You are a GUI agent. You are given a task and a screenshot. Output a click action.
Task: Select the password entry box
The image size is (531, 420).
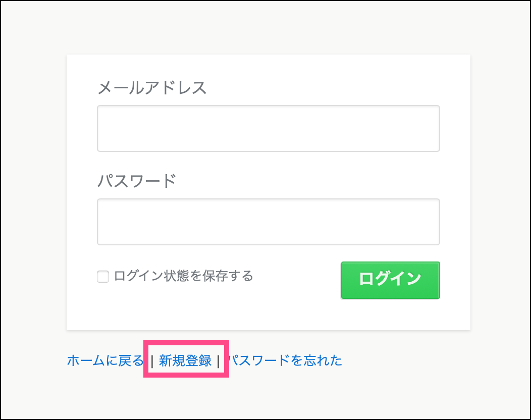click(x=268, y=222)
